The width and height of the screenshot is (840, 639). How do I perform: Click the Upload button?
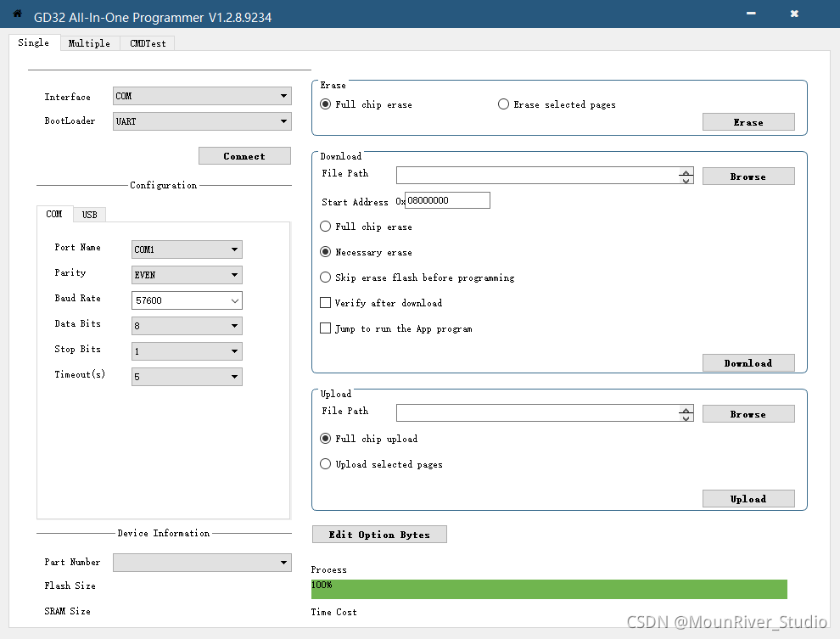(x=748, y=499)
